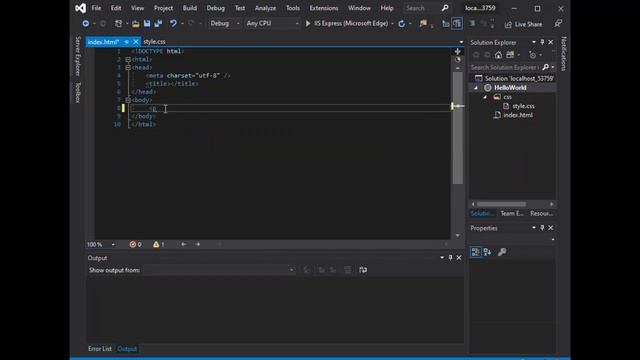Toggle pin on index.html tab
This screenshot has width=640, height=360.
(x=127, y=42)
